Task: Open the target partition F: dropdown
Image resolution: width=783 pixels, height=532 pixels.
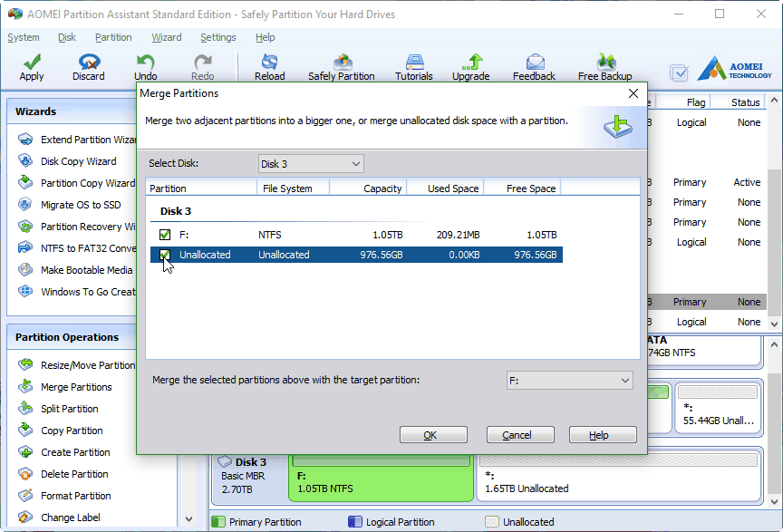Action: pyautogui.click(x=570, y=381)
